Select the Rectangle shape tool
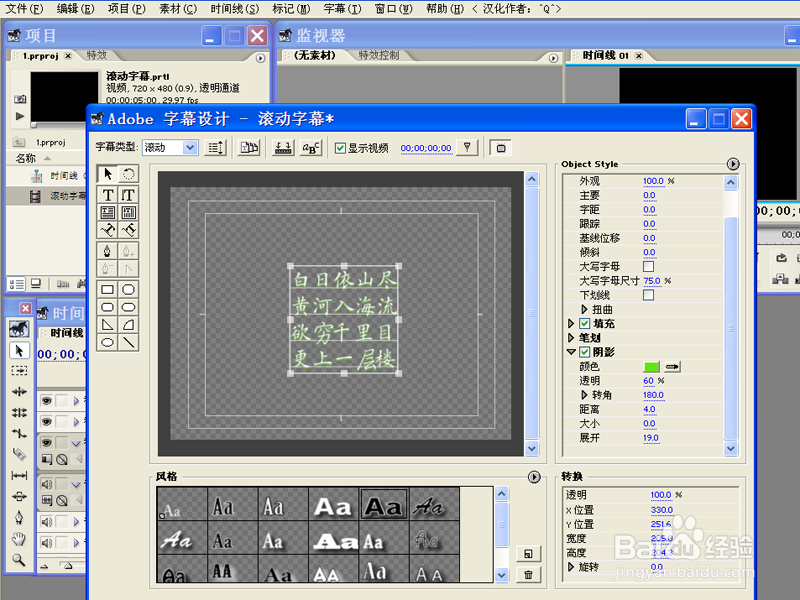800x600 pixels. tap(108, 290)
